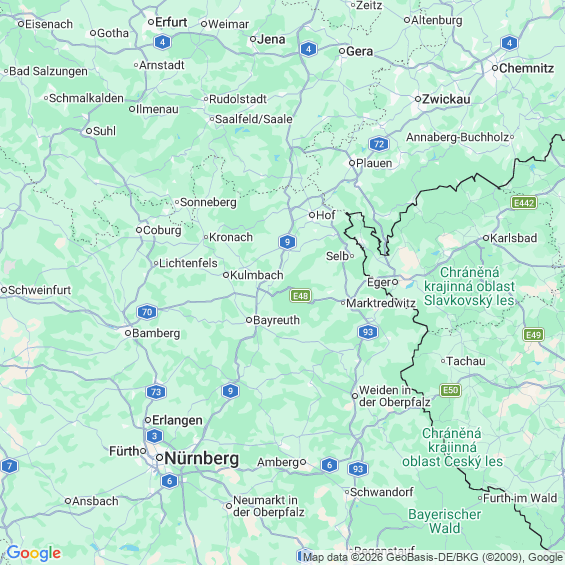Viewport: 565px width, 565px height.
Task: Click the Bayerischer Wald region label
Action: point(445,521)
